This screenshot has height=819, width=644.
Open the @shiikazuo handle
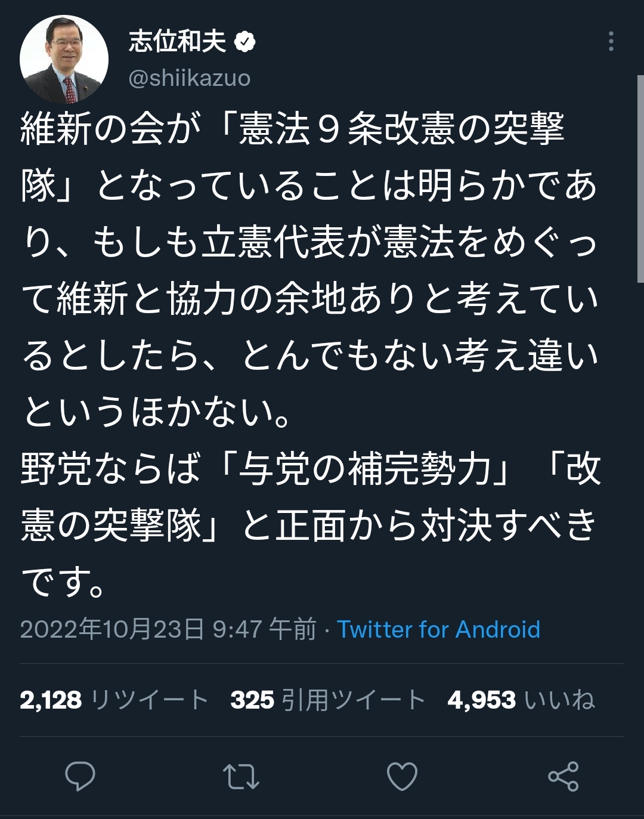(x=190, y=78)
